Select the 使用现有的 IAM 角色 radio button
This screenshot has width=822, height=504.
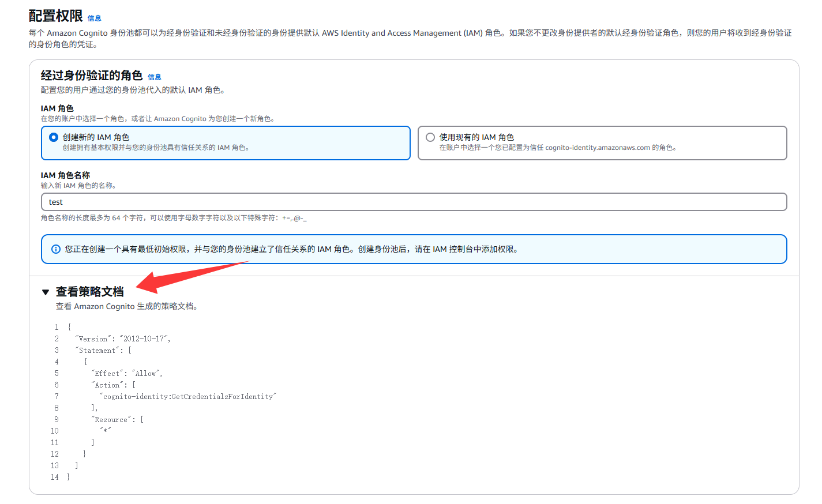point(430,137)
